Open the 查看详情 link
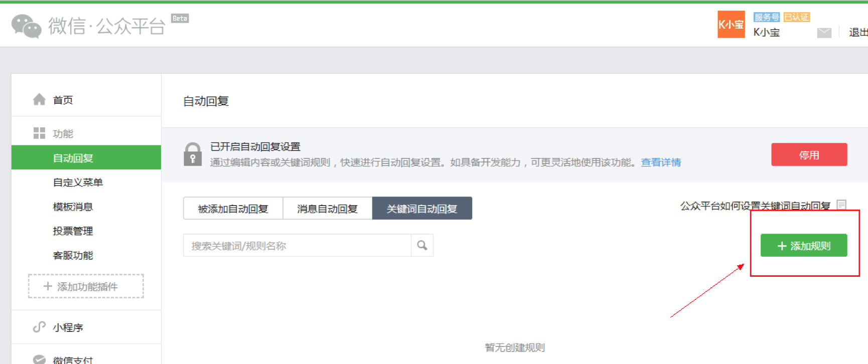Screen dimensions: 868x364 (x=661, y=162)
